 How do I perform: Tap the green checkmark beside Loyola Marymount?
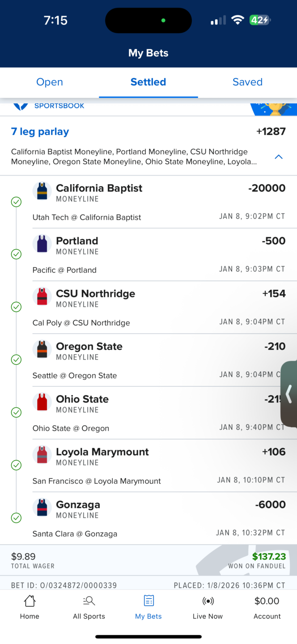16,466
